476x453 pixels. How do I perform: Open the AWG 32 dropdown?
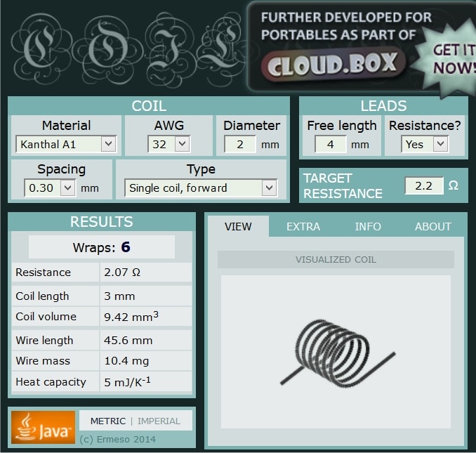tap(168, 145)
